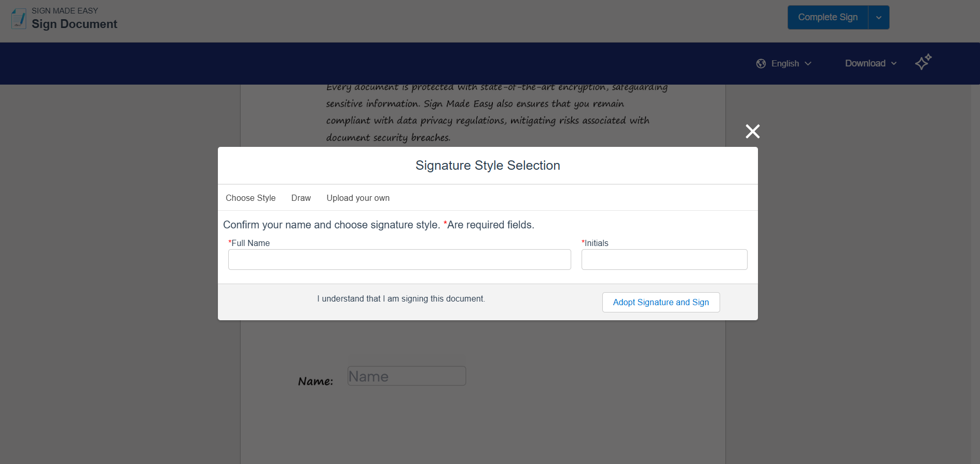The image size is (980, 464).
Task: Close the Signature Style Selection dialog
Action: (x=752, y=131)
